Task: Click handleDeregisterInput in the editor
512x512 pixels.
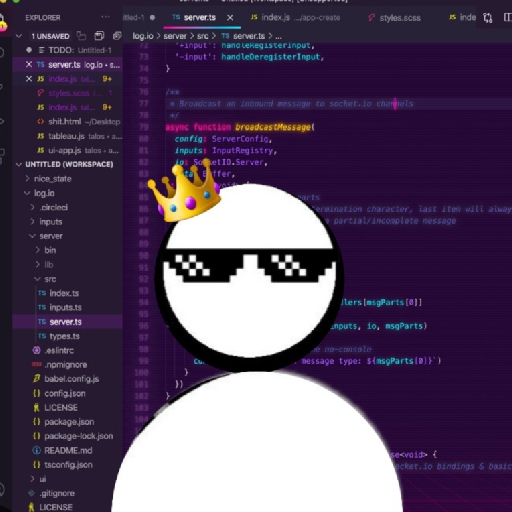Action: click(270, 57)
